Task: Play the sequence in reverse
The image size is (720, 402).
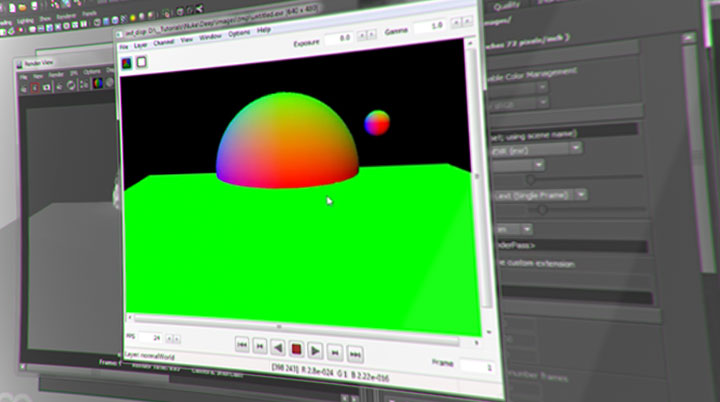Action: [278, 348]
